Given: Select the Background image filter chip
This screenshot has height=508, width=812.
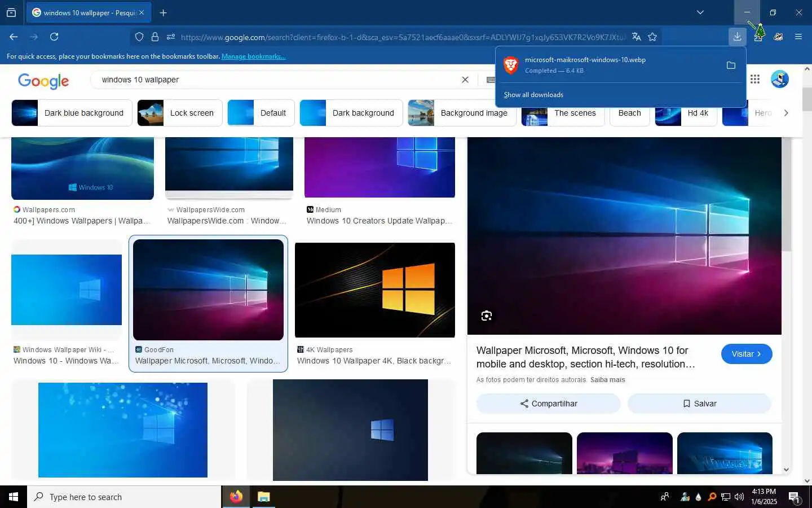Looking at the screenshot, I should pos(462,113).
